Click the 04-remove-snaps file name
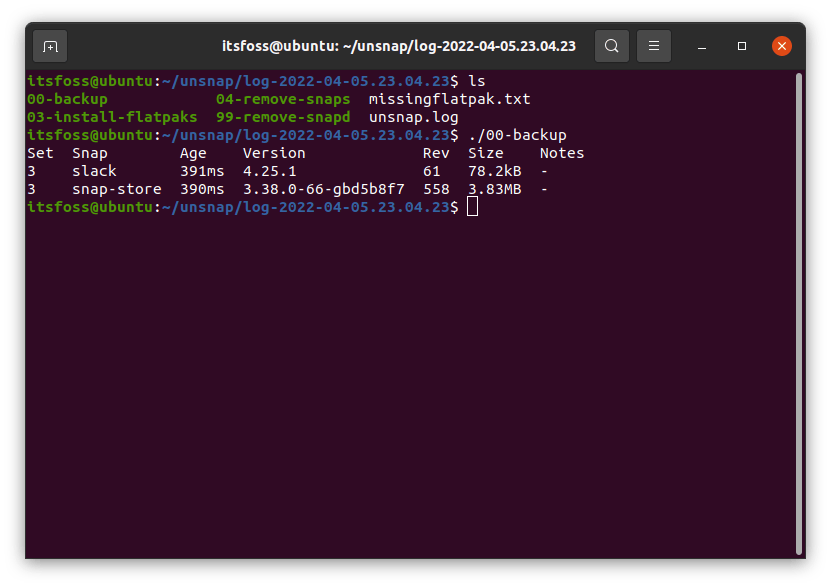This screenshot has width=831, height=587. (283, 99)
